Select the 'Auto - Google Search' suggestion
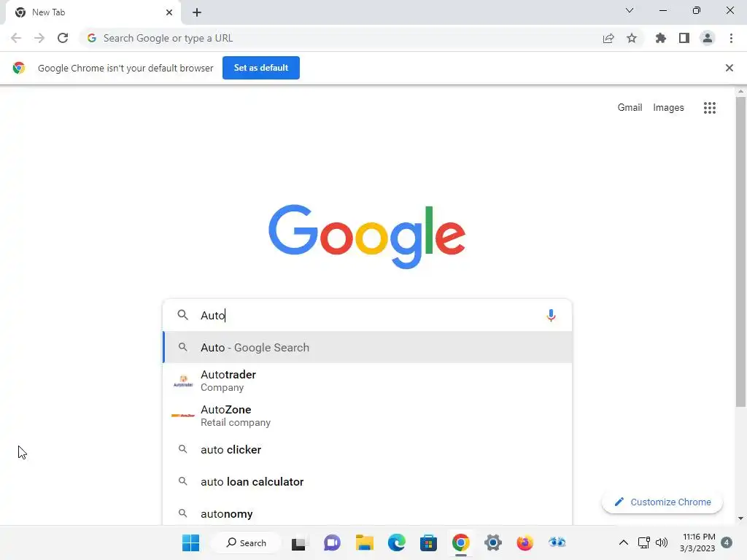Image resolution: width=747 pixels, height=560 pixels. click(367, 347)
